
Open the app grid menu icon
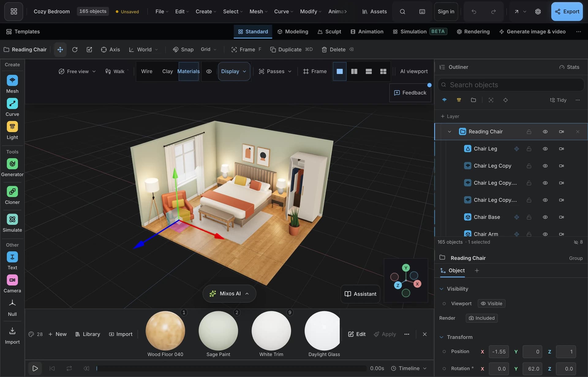[x=14, y=12]
